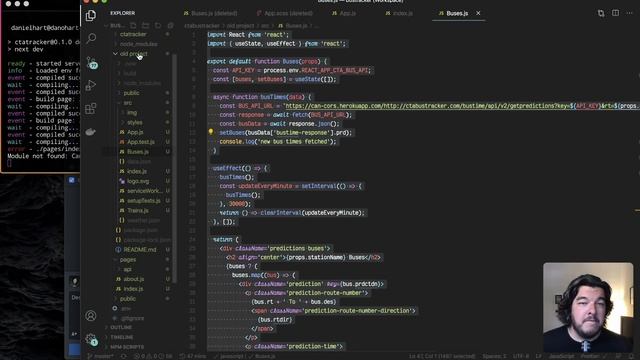Click the Refresh Explorer icon
The width and height of the screenshot is (640, 360).
(158, 25)
